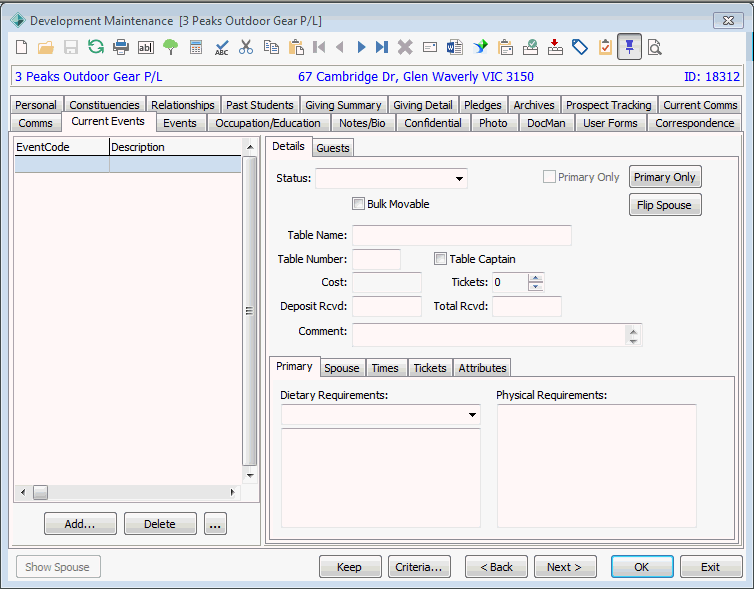The width and height of the screenshot is (754, 589).
Task: Refresh the record with the green arrows icon
Action: (x=96, y=47)
